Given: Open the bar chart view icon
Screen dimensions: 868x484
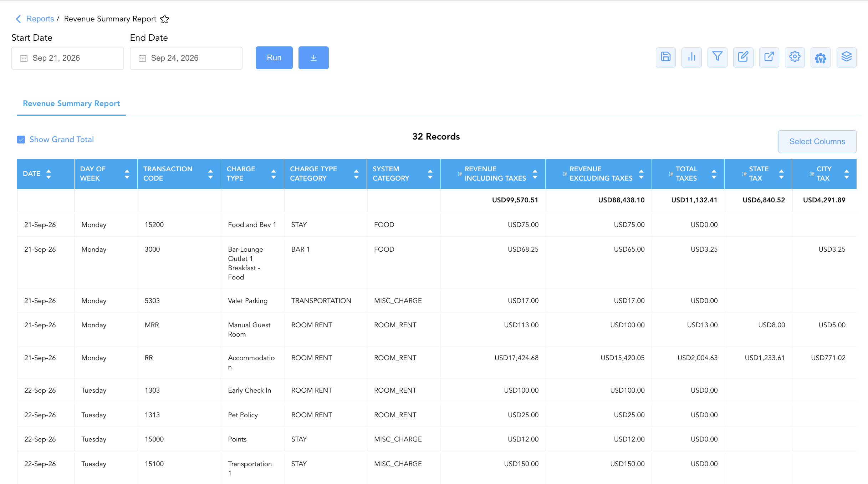Looking at the screenshot, I should 691,57.
